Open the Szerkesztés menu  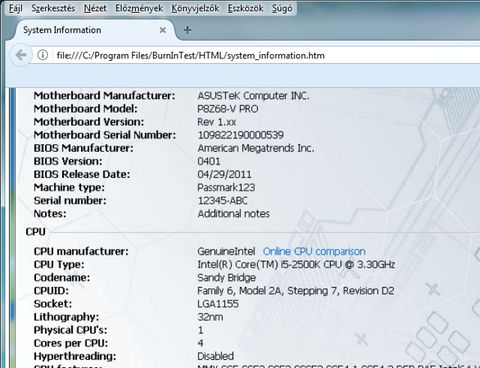point(53,8)
